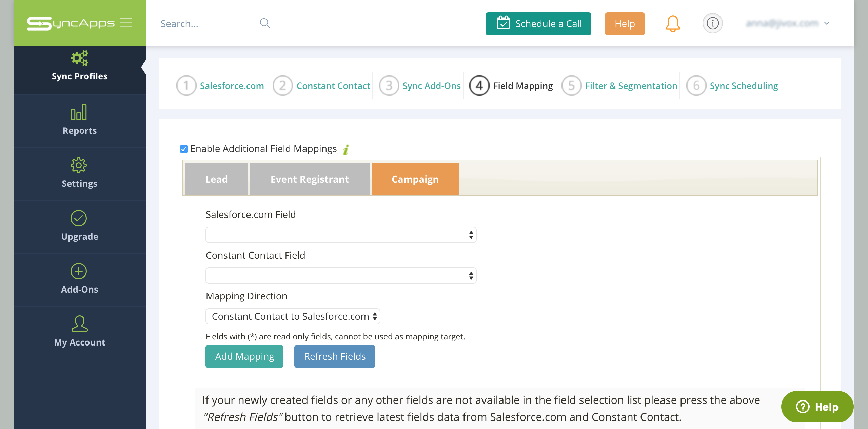Click the step 6 circle icon

(696, 86)
